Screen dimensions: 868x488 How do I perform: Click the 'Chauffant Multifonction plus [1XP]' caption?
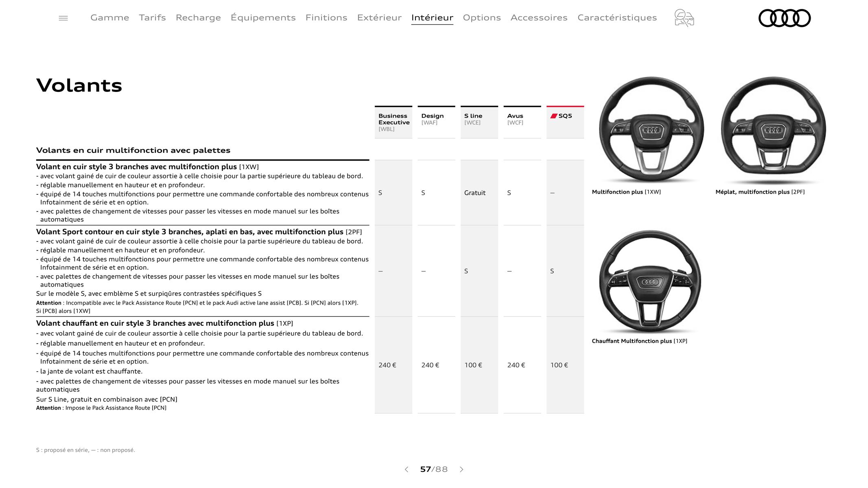[x=639, y=341]
